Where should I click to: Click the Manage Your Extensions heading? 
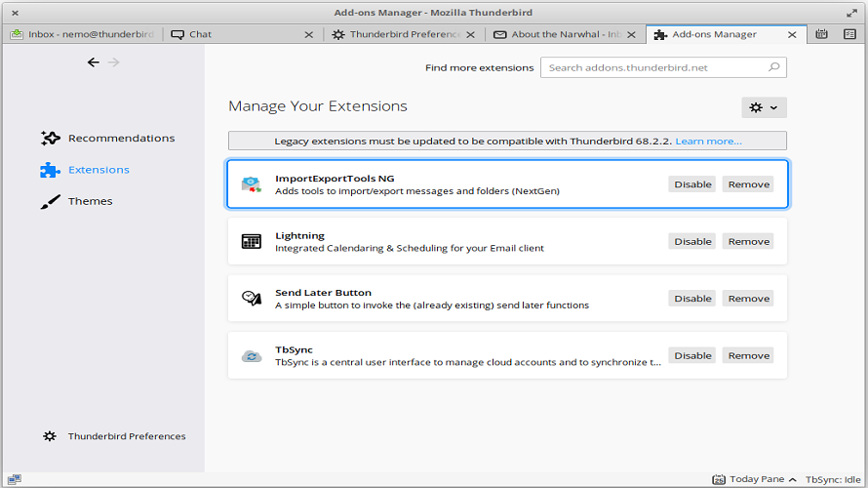pos(318,105)
